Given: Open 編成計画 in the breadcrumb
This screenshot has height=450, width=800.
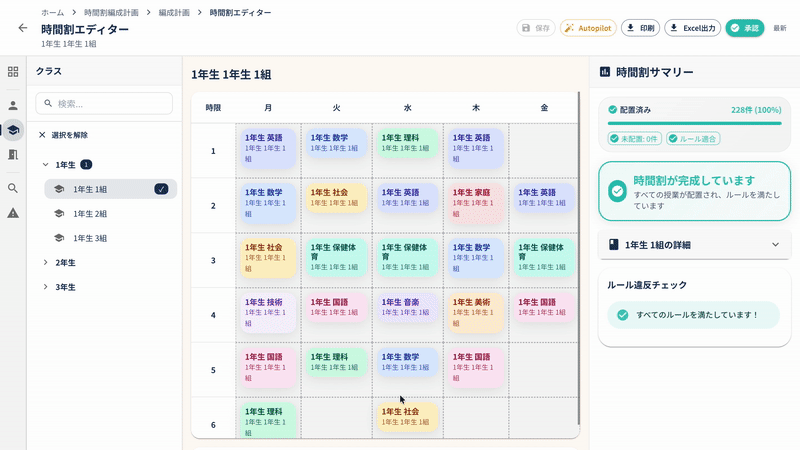Looking at the screenshot, I should pos(176,12).
